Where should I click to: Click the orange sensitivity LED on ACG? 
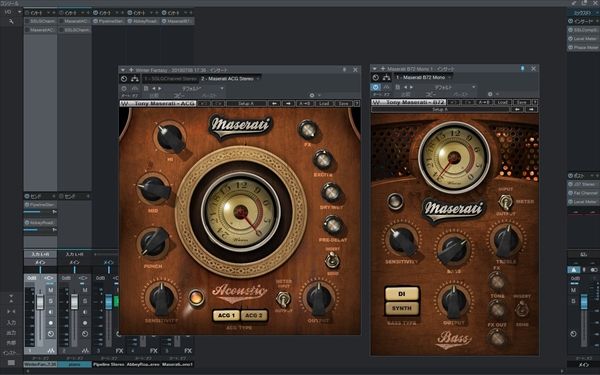click(x=196, y=297)
